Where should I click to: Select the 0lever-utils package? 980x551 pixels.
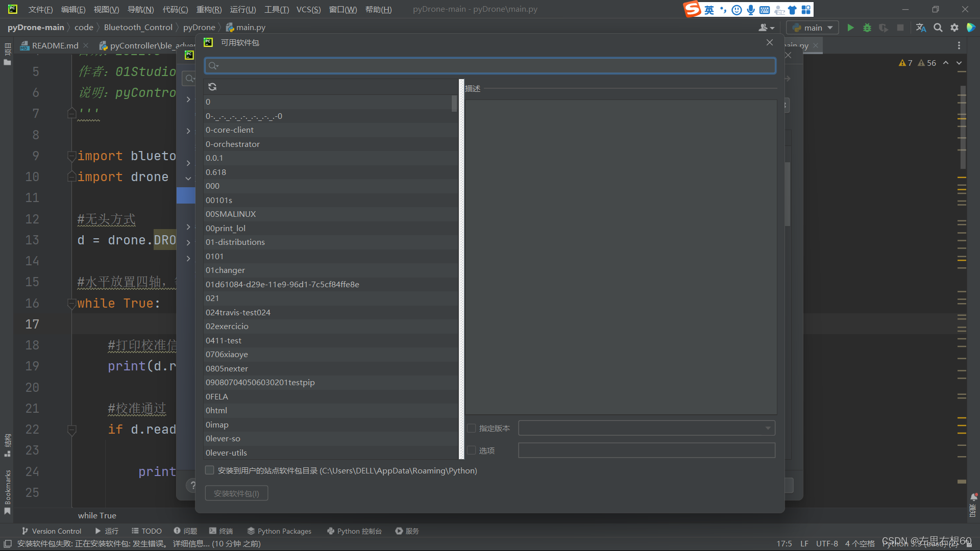tap(330, 453)
